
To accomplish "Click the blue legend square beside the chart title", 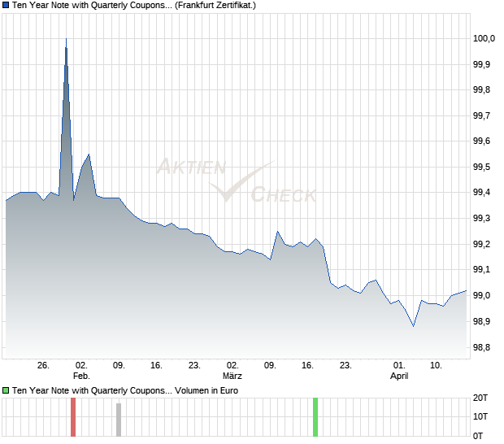I will 7,6.
